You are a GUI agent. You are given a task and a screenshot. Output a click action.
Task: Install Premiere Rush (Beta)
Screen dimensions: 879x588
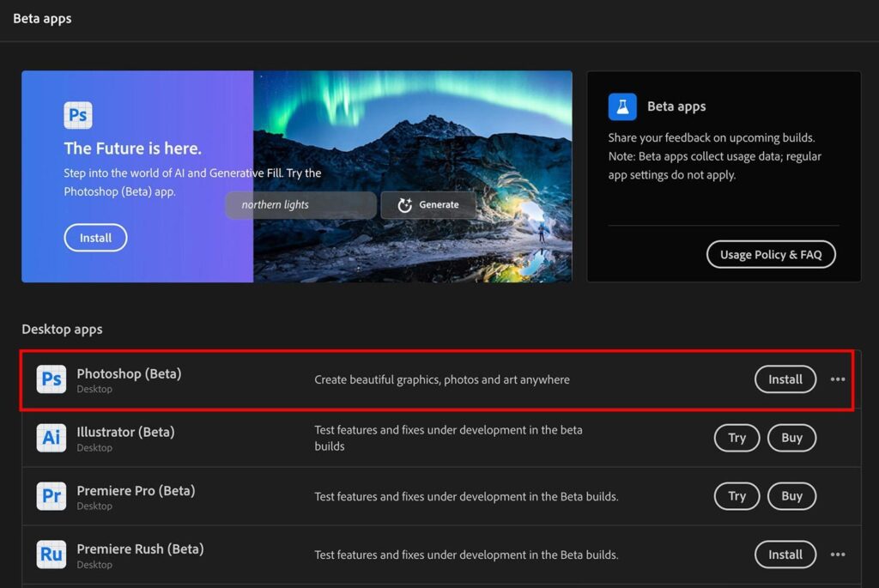(x=785, y=555)
